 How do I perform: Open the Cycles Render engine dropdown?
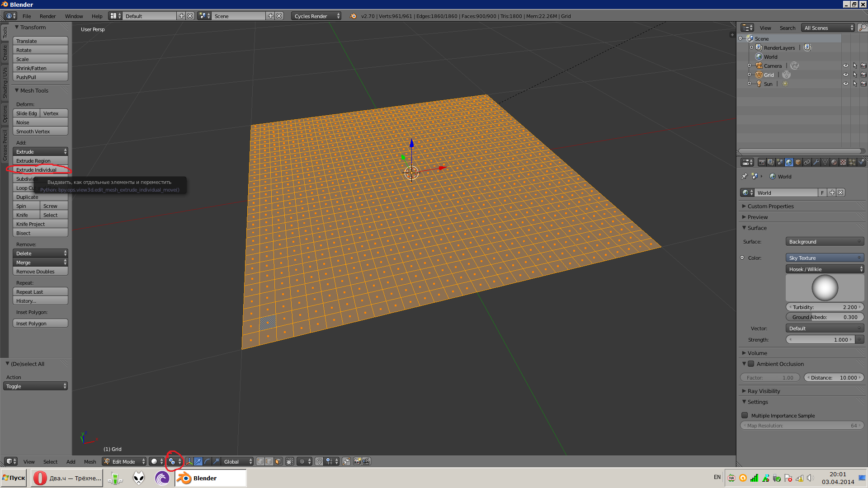(x=316, y=16)
